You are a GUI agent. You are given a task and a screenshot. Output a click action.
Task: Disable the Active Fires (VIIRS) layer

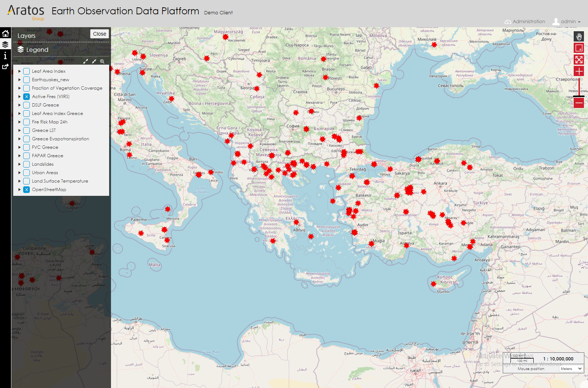(26, 97)
